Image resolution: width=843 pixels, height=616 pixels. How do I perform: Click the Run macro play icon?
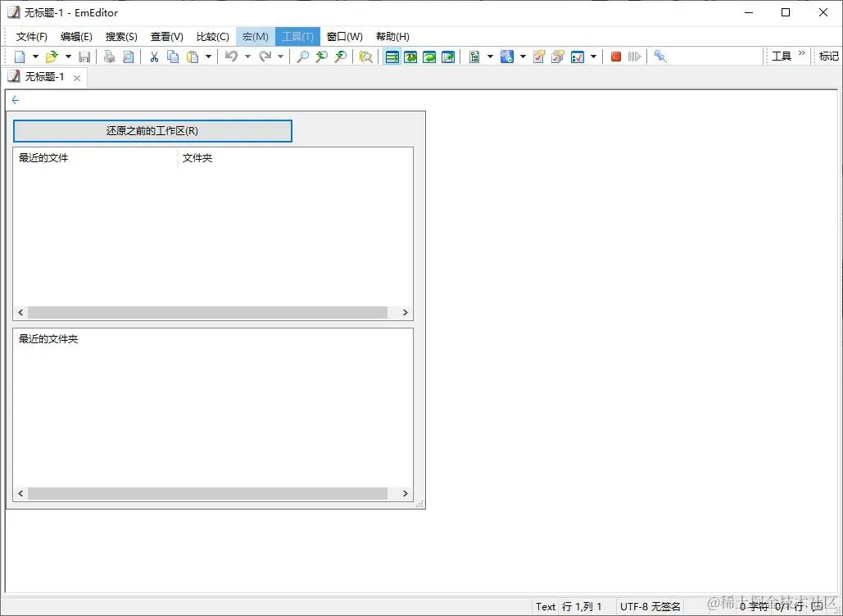point(634,57)
